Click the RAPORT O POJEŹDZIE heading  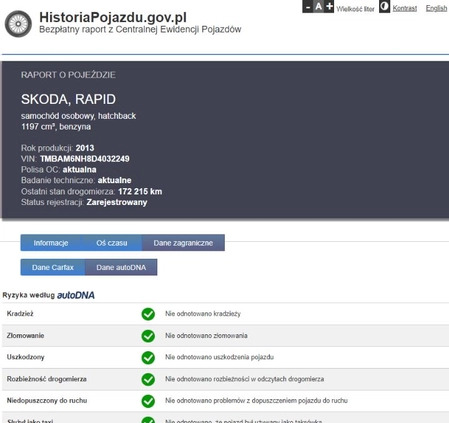68,75
